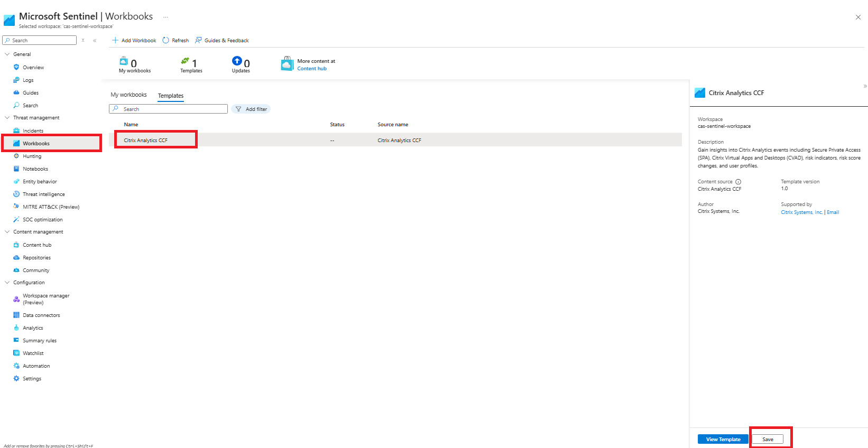This screenshot has height=448, width=868.
Task: Open the Content hub link
Action: pyautogui.click(x=312, y=69)
